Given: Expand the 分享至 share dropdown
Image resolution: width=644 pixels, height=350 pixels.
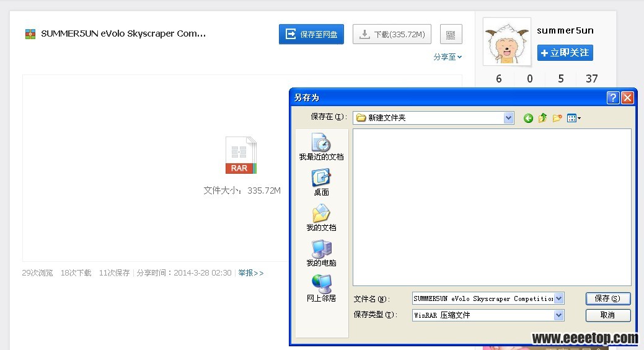Looking at the screenshot, I should point(448,56).
